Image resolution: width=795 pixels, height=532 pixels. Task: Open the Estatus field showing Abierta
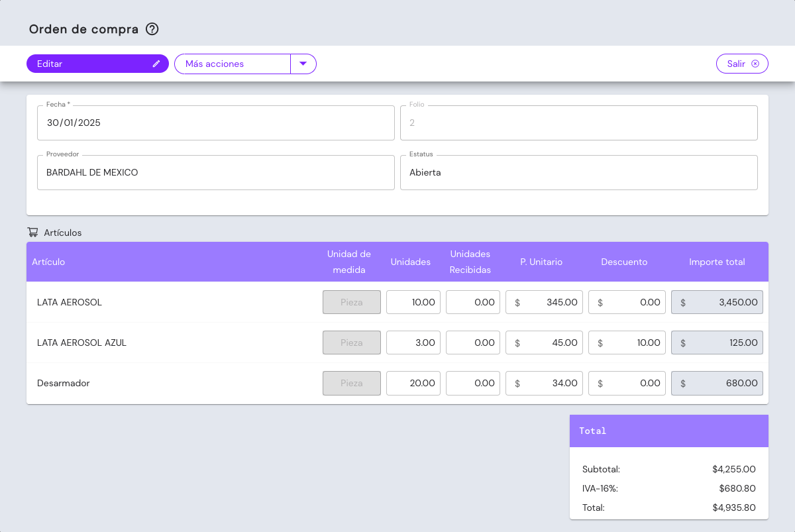pos(578,172)
